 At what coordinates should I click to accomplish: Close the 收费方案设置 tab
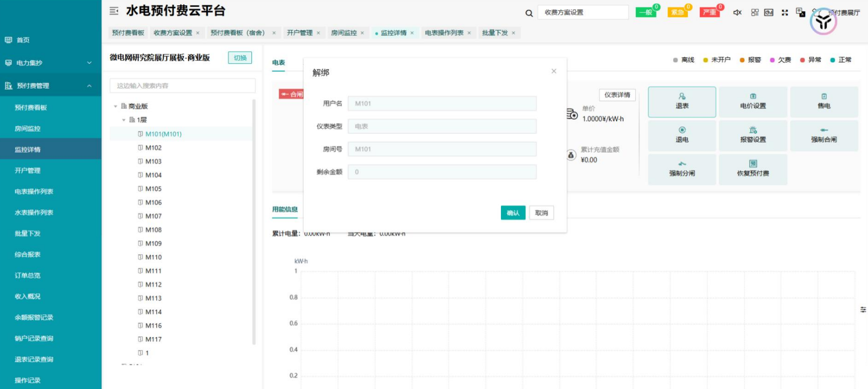(197, 33)
